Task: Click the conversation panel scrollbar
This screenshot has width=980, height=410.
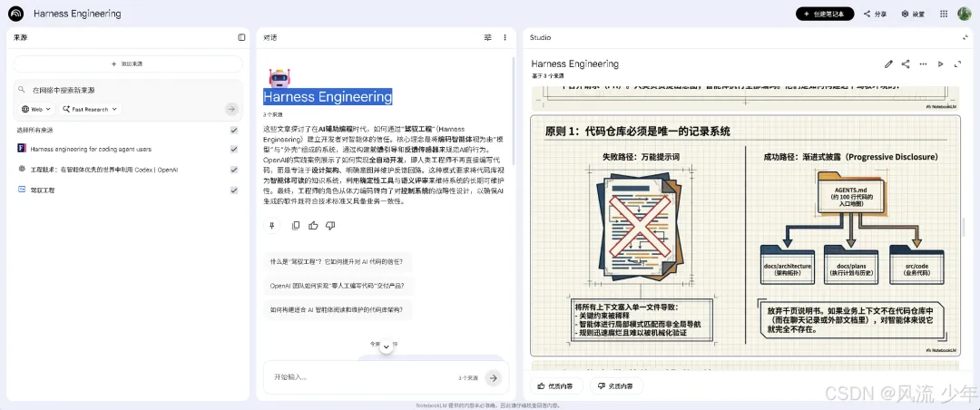Action: coord(513,112)
